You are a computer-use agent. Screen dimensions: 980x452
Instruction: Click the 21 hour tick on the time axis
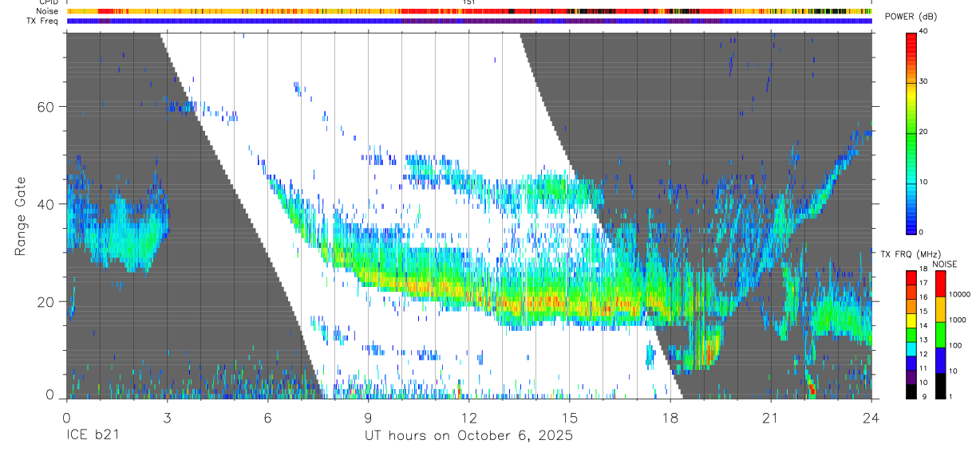771,417
